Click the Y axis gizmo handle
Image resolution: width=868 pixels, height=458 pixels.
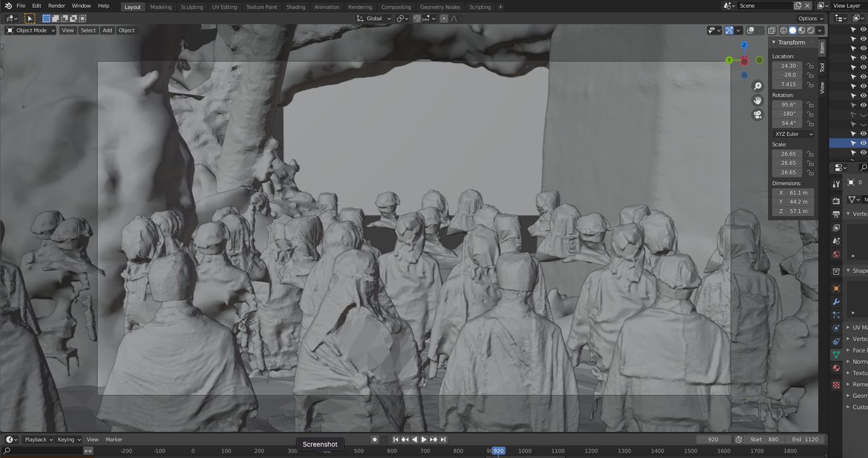click(x=729, y=61)
